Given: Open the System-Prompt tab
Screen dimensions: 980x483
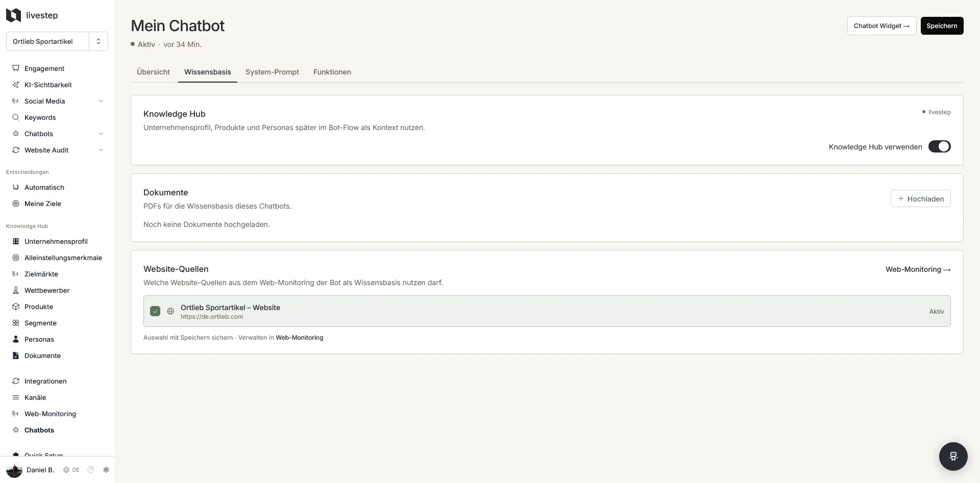Looking at the screenshot, I should pyautogui.click(x=272, y=72).
